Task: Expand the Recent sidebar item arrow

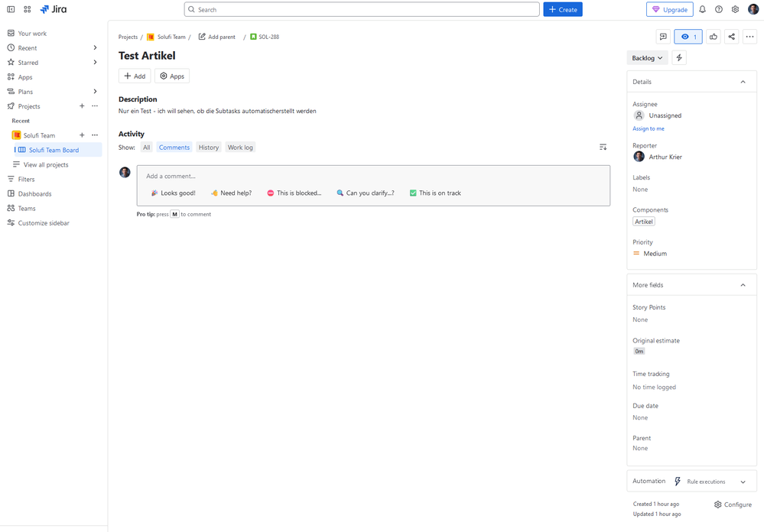Action: [95, 47]
